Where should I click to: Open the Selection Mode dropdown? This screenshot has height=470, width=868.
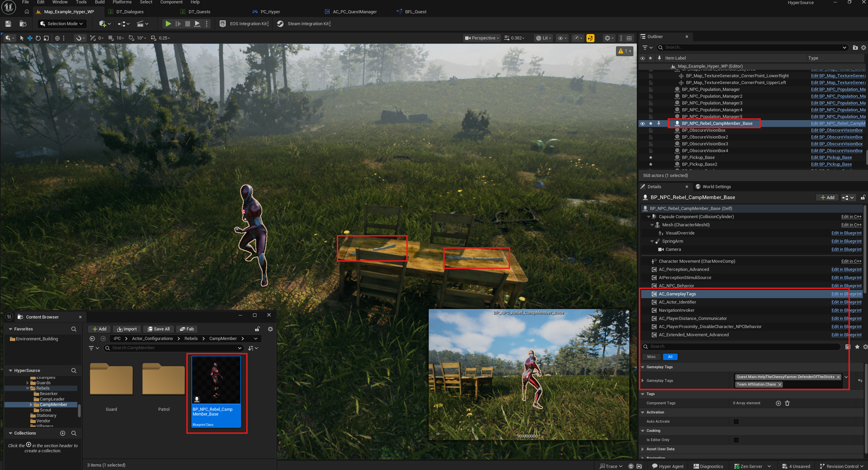click(x=62, y=24)
